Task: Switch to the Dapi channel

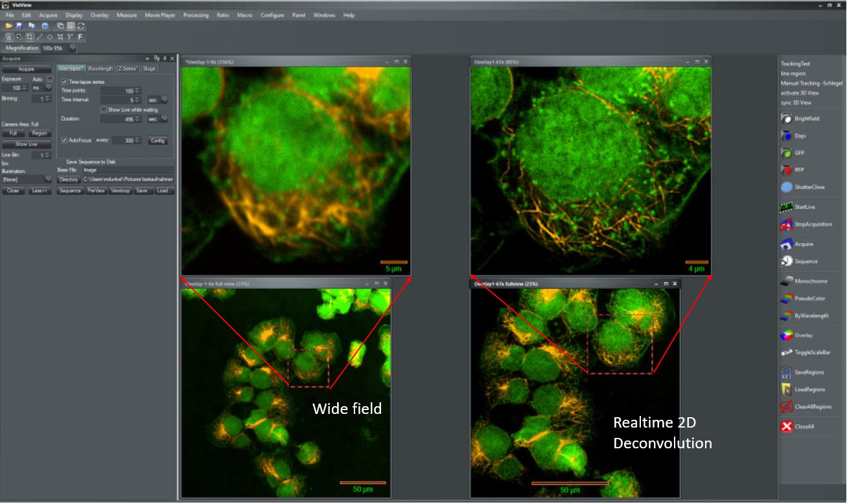Action: click(786, 136)
